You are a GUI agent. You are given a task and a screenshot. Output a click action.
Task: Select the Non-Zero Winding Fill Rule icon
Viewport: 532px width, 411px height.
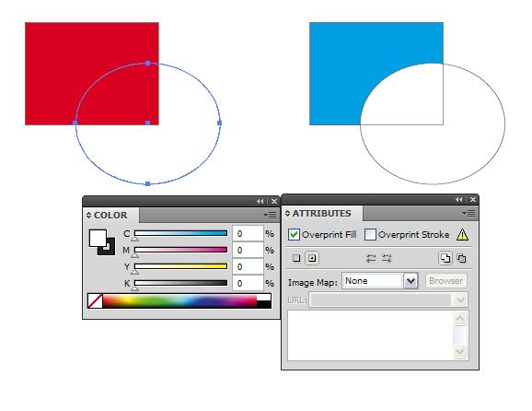pos(445,258)
